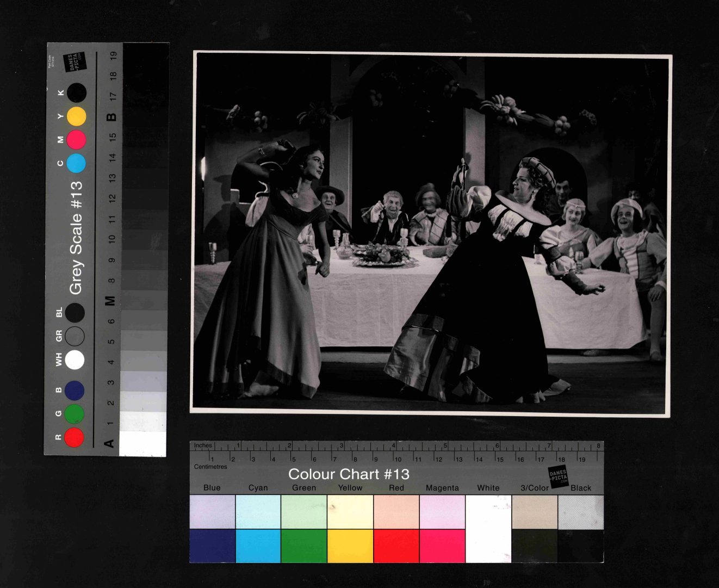Click the black-and-white stage photograph
719x588 pixels.
431,234
